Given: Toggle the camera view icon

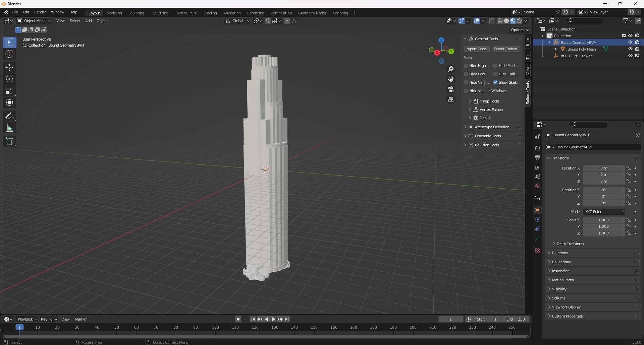Looking at the screenshot, I should (x=451, y=89).
